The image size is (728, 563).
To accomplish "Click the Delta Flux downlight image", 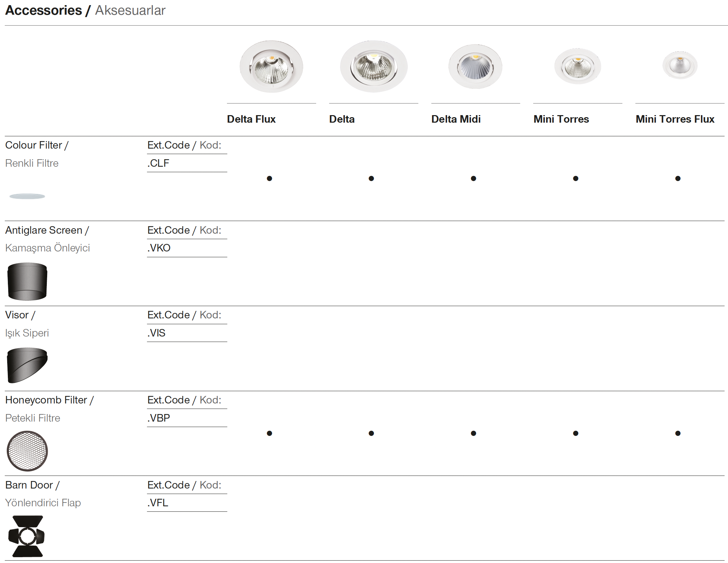I will 271,67.
